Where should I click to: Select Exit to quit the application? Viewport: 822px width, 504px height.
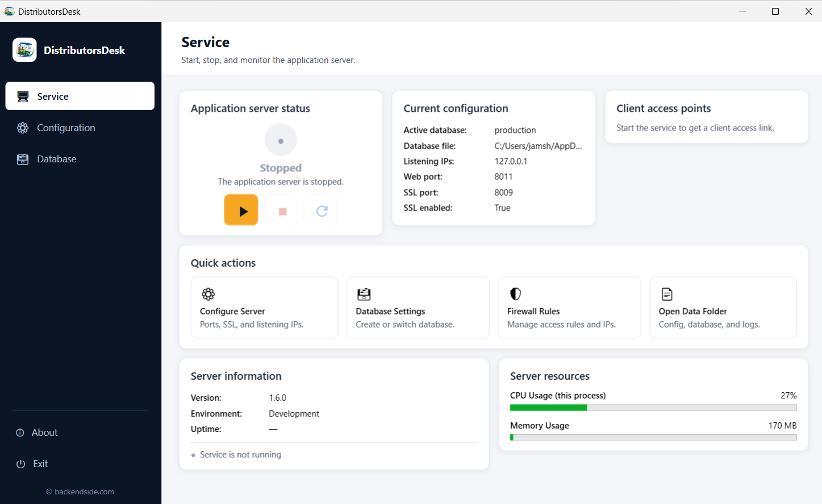pos(80,464)
